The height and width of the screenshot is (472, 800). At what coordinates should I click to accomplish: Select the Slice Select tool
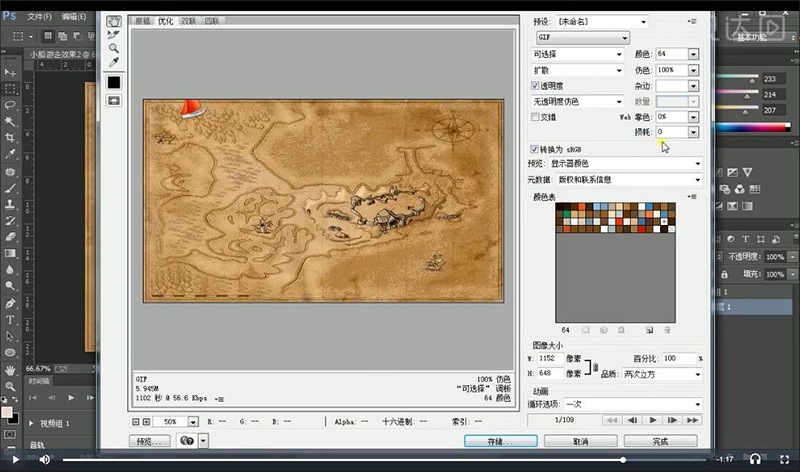click(114, 34)
